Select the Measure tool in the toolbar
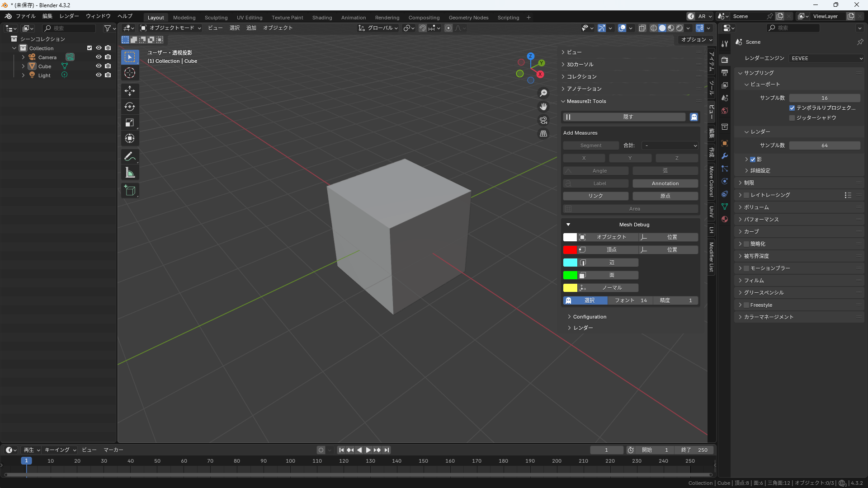The width and height of the screenshot is (868, 488). pos(130,172)
